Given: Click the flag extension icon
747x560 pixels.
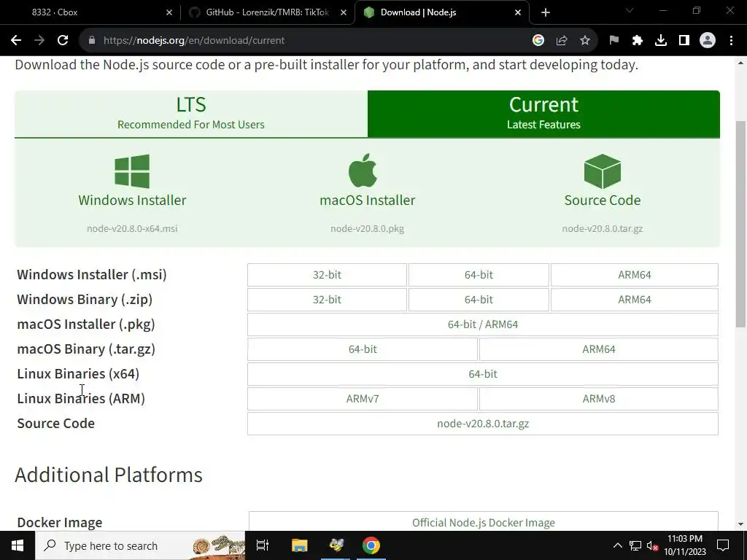Looking at the screenshot, I should [614, 41].
